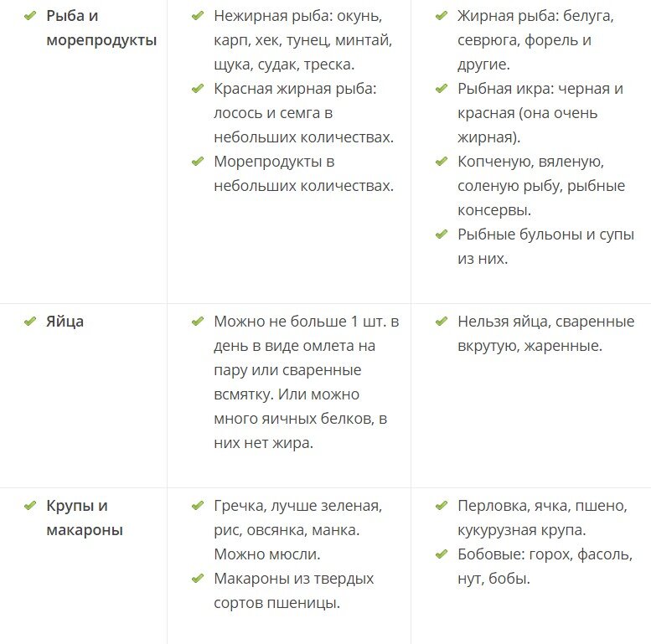Click the green check beside Красная жирная рыба
Screen dimensions: 651x644
click(x=198, y=89)
